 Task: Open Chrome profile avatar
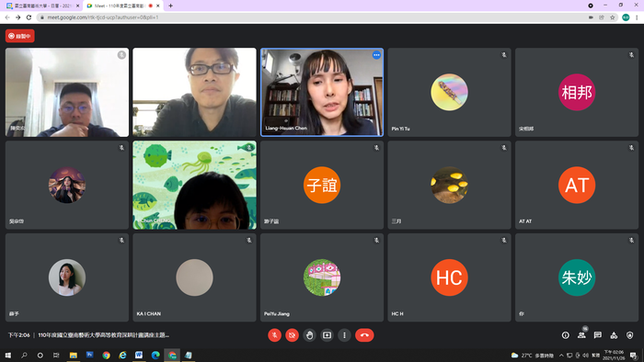pyautogui.click(x=626, y=17)
